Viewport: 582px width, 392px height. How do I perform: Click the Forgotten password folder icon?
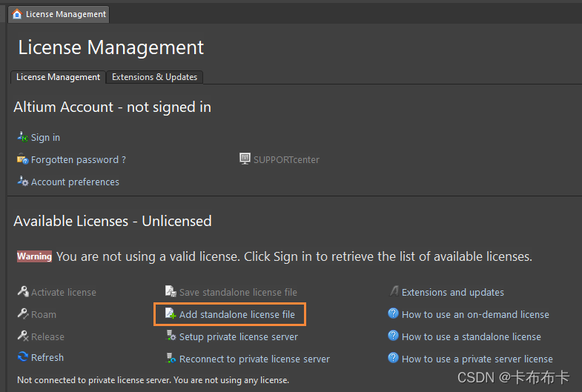tap(22, 159)
